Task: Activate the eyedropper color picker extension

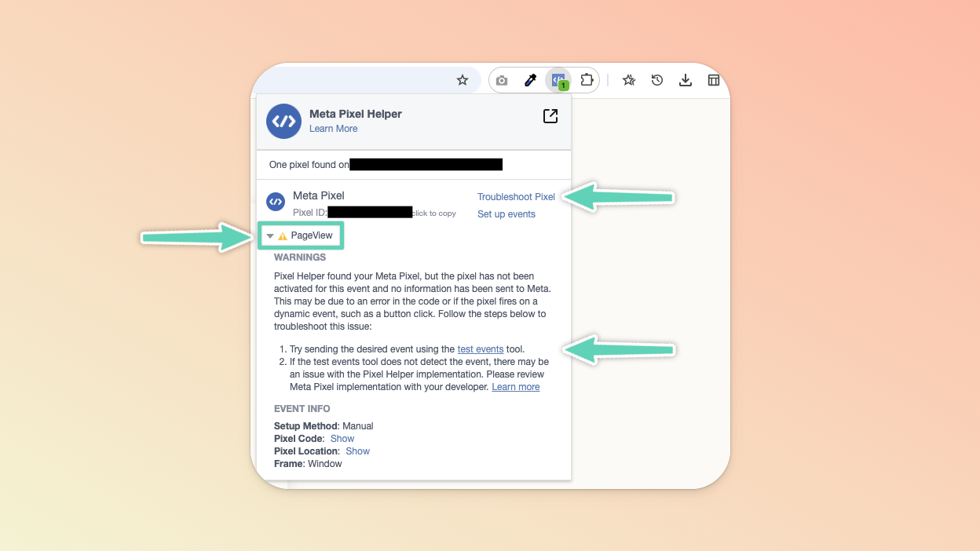Action: (x=530, y=80)
